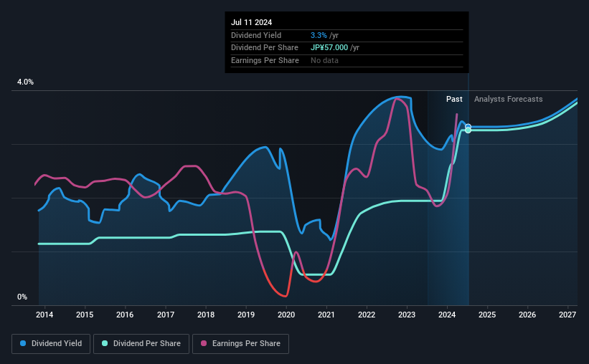Click the 4.0% y-axis label

[x=25, y=82]
